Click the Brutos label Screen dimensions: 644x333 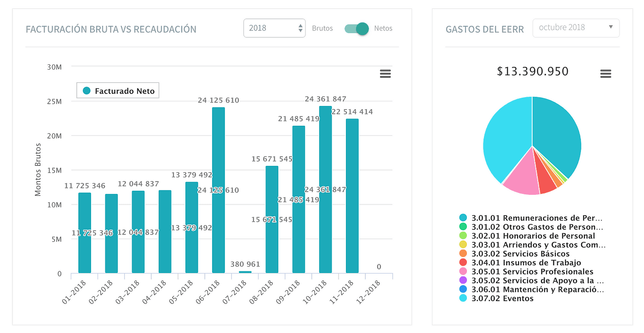(x=322, y=28)
